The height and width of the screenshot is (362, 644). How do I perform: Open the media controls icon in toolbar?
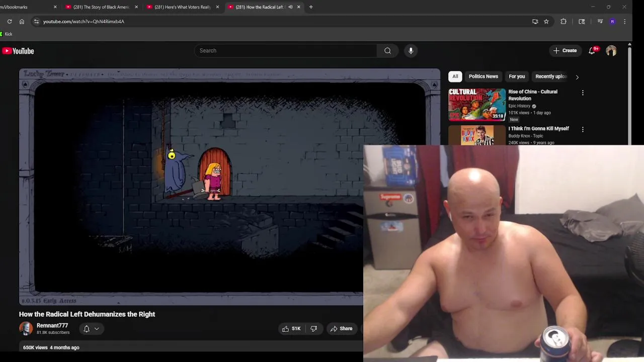click(x=600, y=22)
